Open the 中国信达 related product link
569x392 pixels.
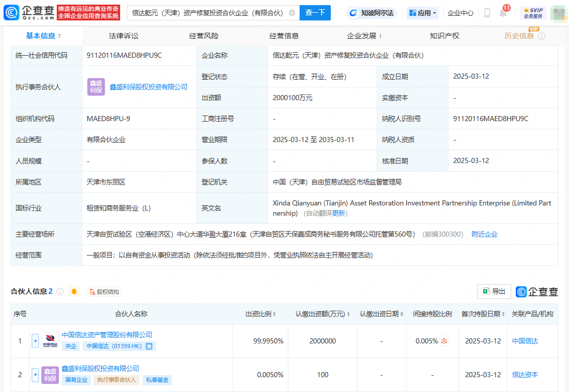(x=525, y=341)
